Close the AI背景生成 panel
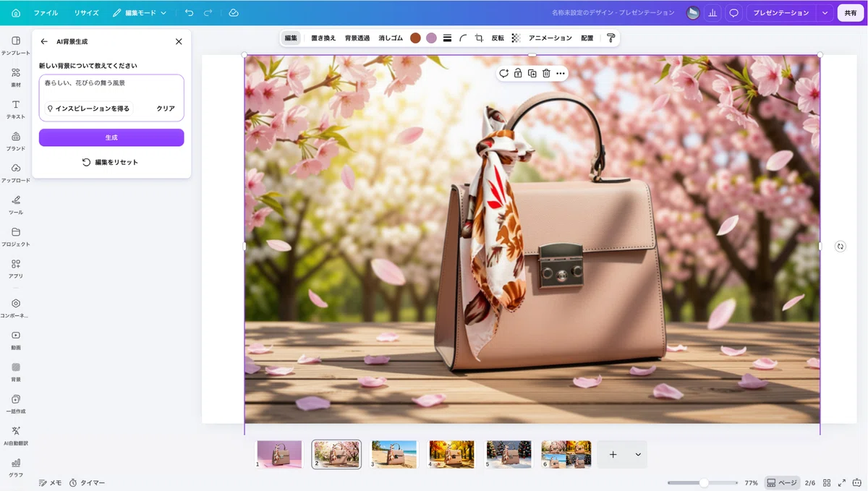Image resolution: width=868 pixels, height=491 pixels. pyautogui.click(x=179, y=42)
